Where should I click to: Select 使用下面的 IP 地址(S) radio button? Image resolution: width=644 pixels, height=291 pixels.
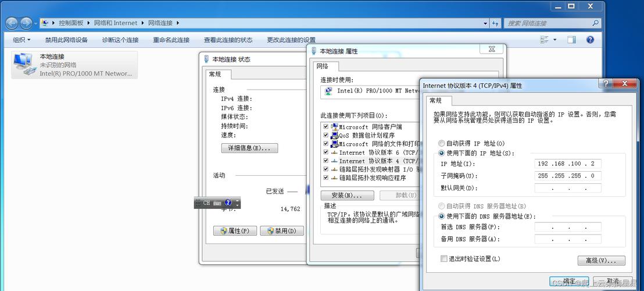[442, 153]
